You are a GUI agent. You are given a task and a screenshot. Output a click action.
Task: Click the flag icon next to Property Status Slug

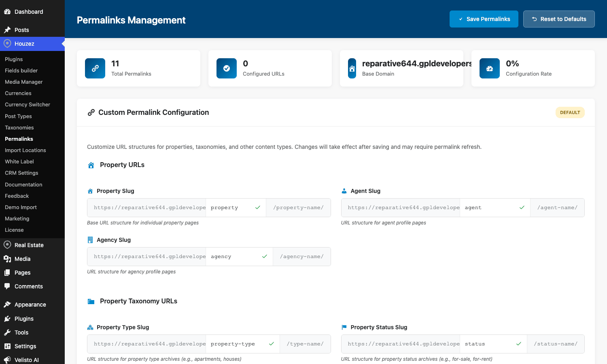[x=344, y=327]
